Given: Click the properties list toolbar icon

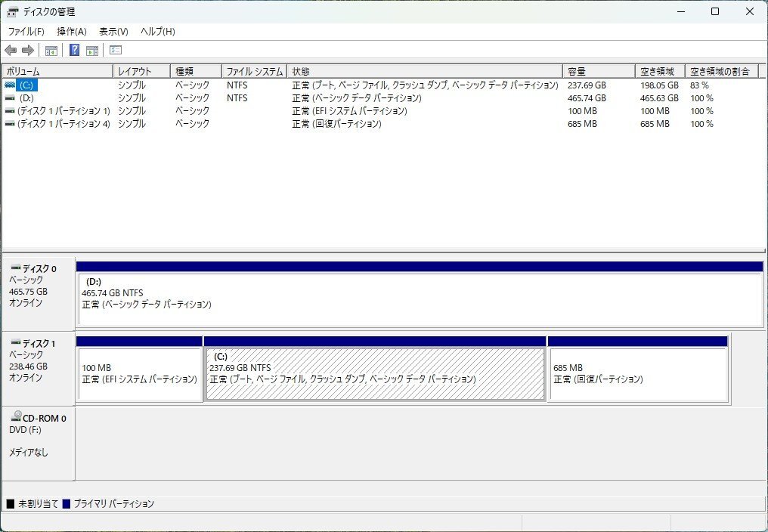Looking at the screenshot, I should coord(115,50).
